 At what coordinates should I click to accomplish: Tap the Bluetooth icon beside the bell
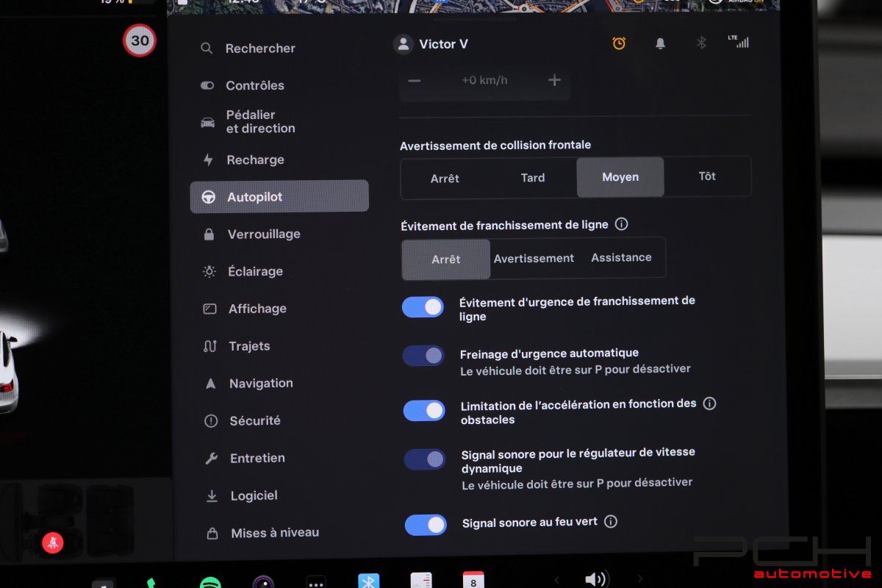(701, 43)
